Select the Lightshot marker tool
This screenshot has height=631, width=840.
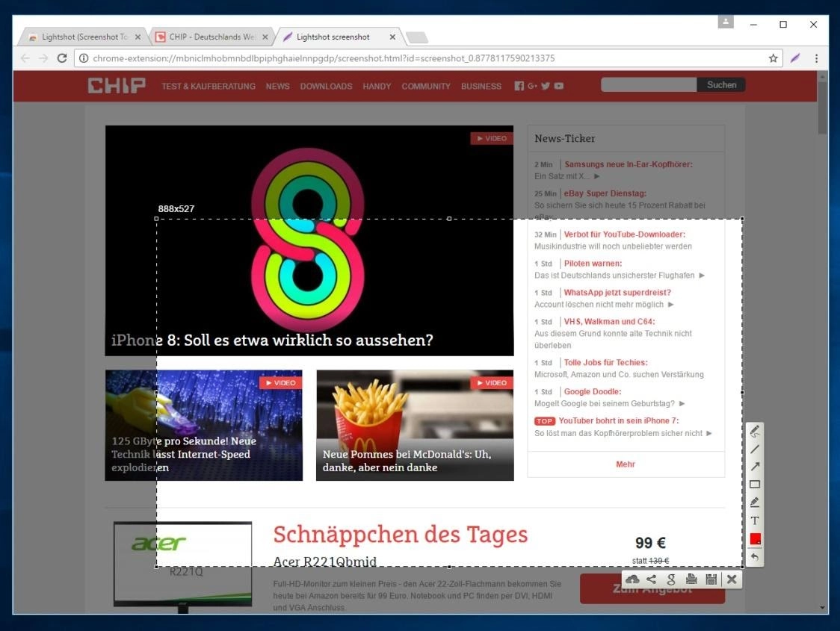coord(755,502)
